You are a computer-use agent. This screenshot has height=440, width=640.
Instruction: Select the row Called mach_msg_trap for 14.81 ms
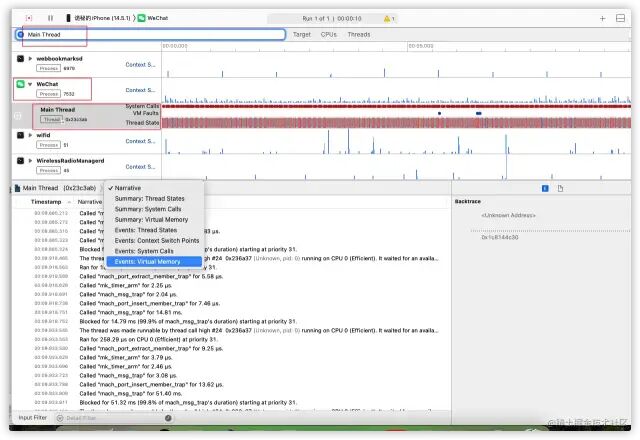231,313
